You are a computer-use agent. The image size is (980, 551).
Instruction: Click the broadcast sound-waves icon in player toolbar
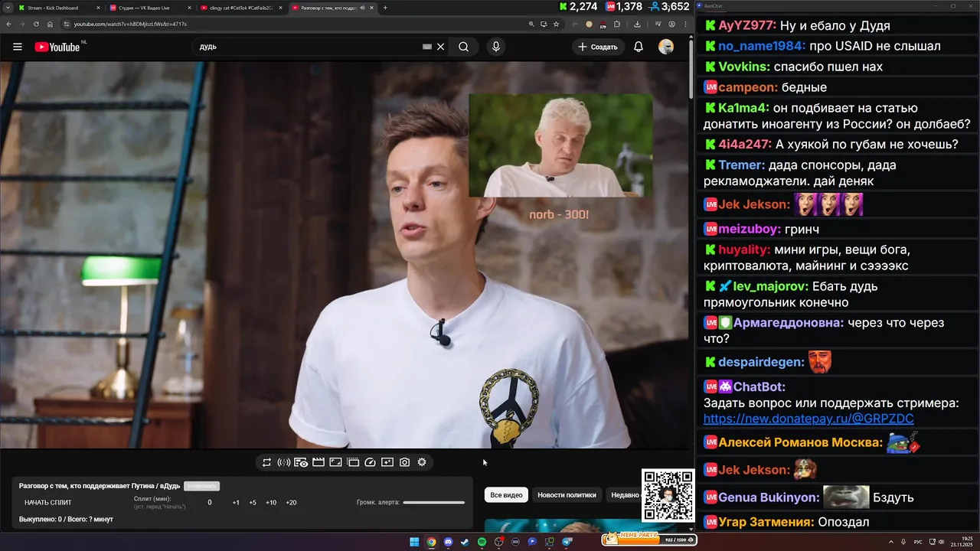[x=283, y=462]
